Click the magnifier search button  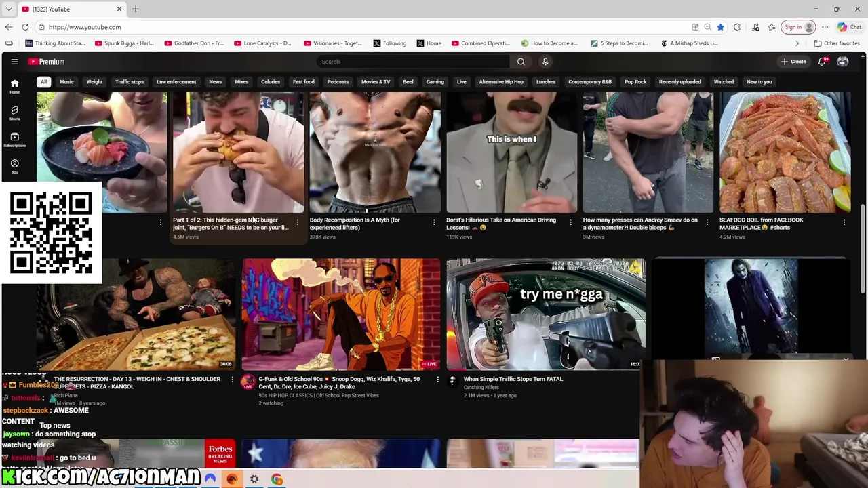tap(521, 62)
